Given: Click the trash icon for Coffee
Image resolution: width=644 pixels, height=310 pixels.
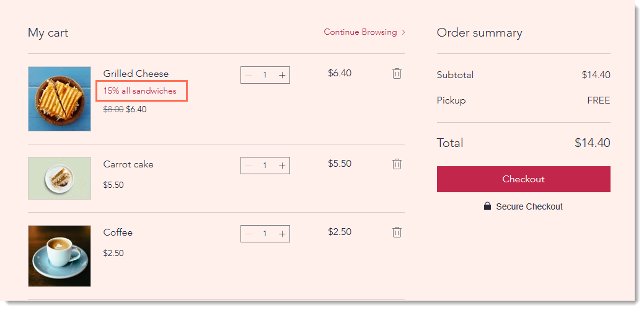Looking at the screenshot, I should 397,232.
